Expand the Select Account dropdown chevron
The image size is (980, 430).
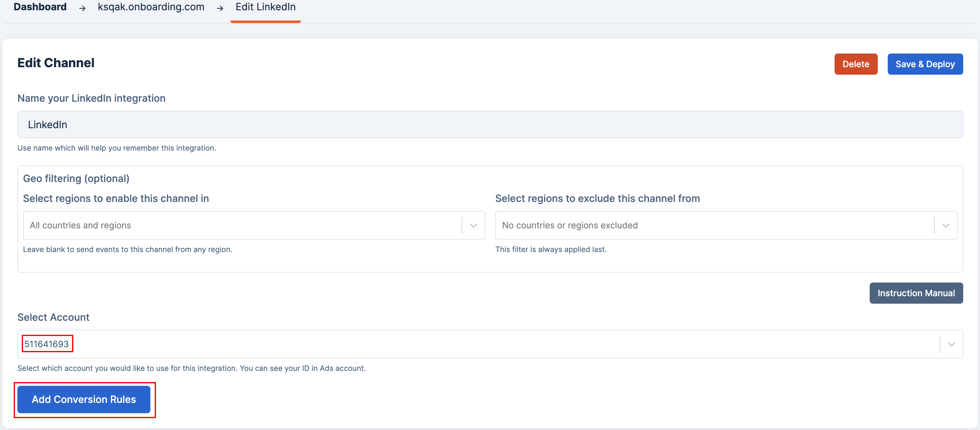click(951, 344)
